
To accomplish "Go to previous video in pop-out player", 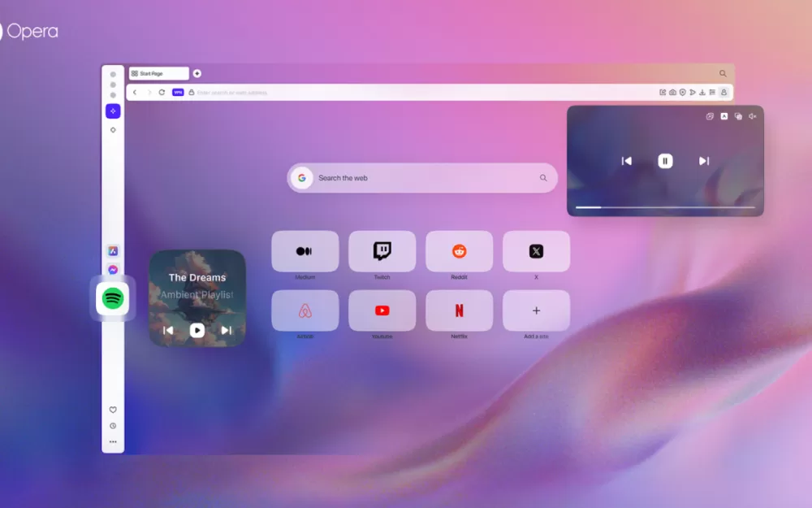I will (x=627, y=161).
